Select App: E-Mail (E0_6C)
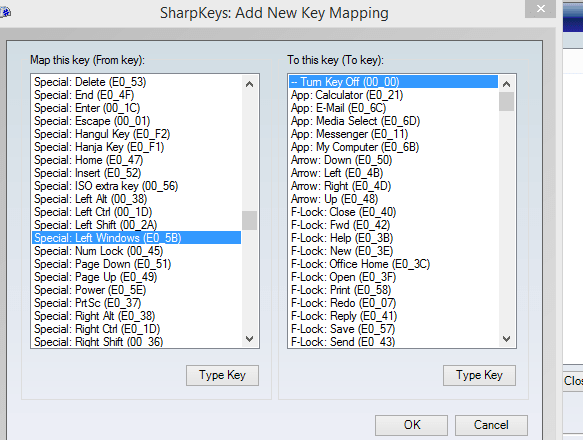The height and width of the screenshot is (440, 583). pyautogui.click(x=393, y=108)
